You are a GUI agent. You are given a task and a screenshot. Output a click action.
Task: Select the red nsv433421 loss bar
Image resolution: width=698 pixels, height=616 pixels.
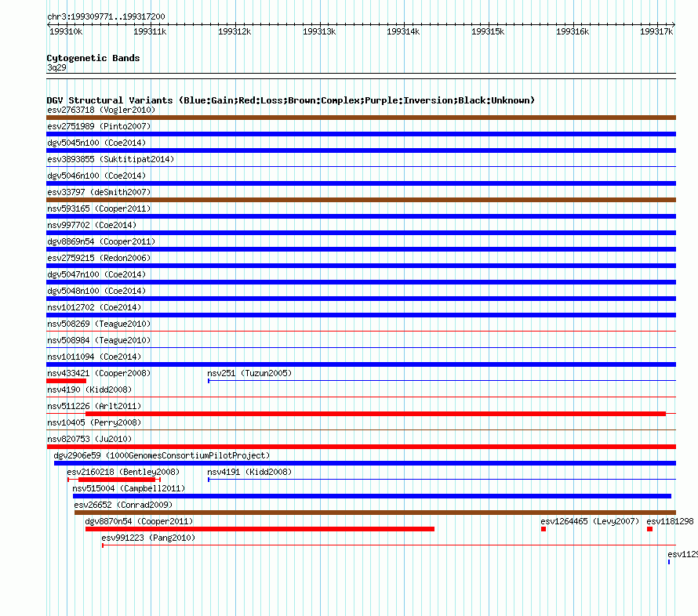coord(67,381)
